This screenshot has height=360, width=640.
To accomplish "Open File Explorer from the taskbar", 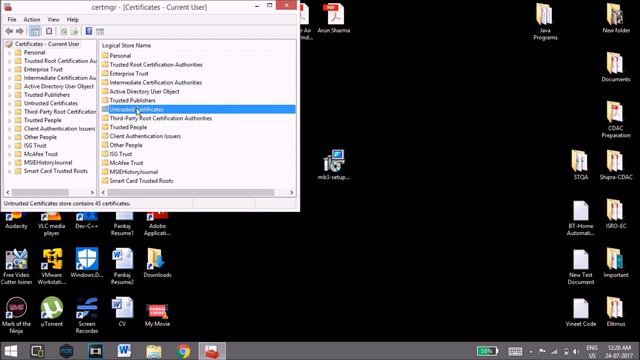I will coord(154,351).
